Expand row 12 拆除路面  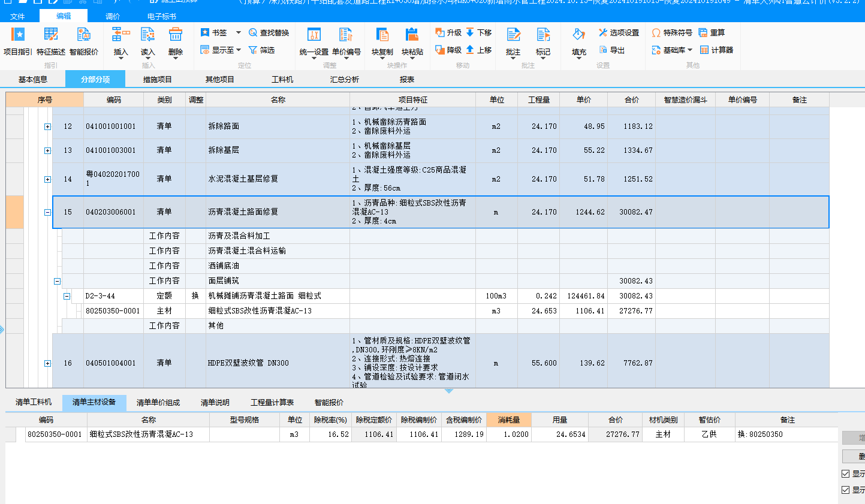(47, 126)
